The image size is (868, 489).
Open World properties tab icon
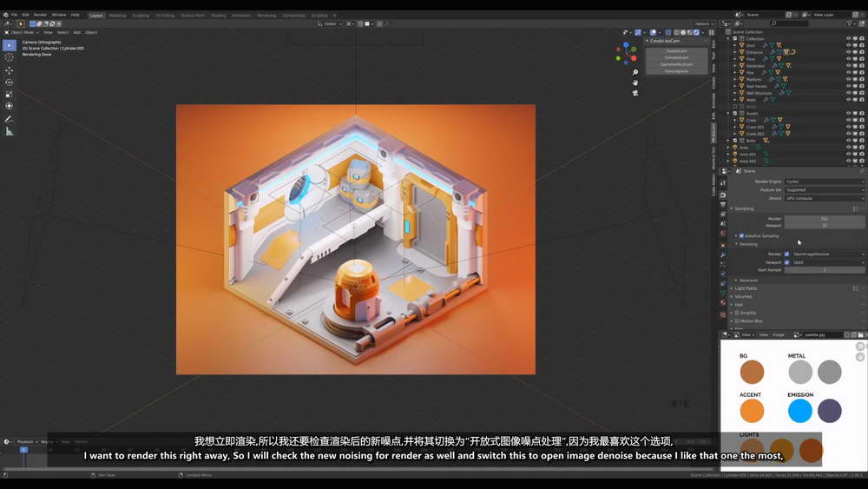point(723,233)
